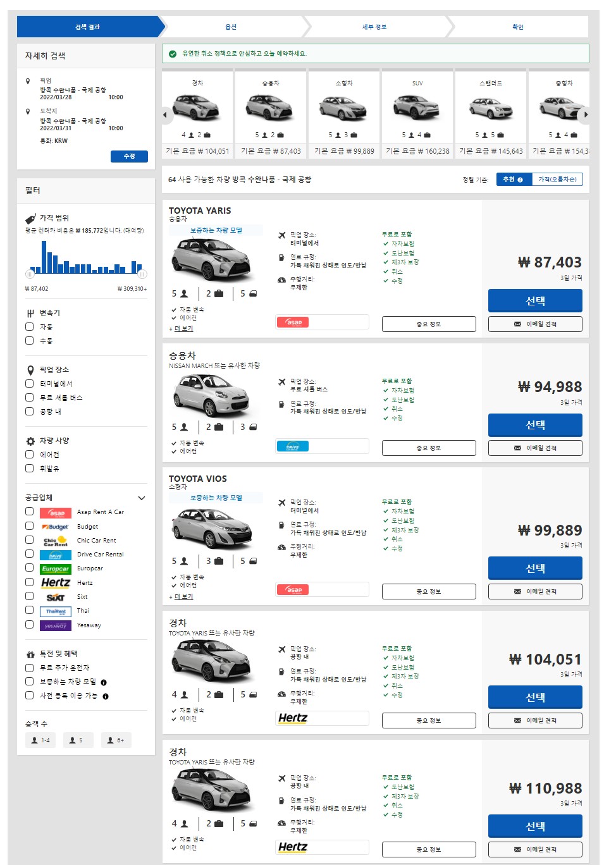The image size is (616, 865).
Task: Click the price histogram chart
Action: (x=86, y=257)
